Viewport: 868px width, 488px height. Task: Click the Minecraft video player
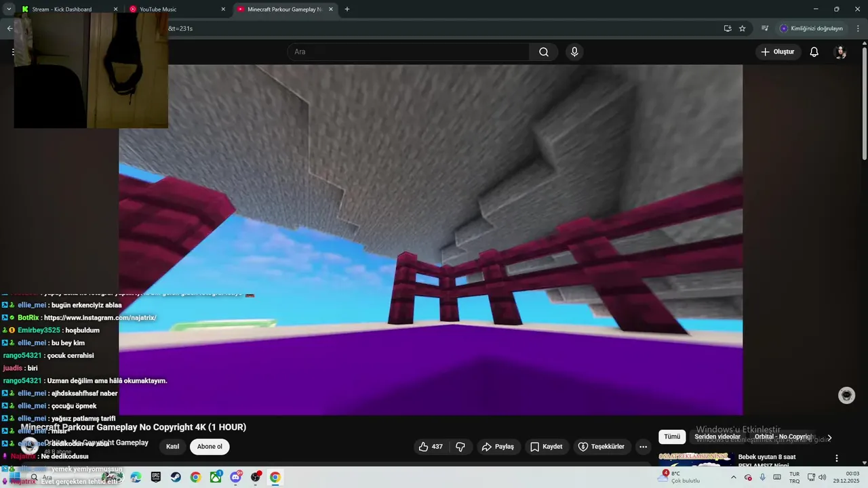click(431, 239)
